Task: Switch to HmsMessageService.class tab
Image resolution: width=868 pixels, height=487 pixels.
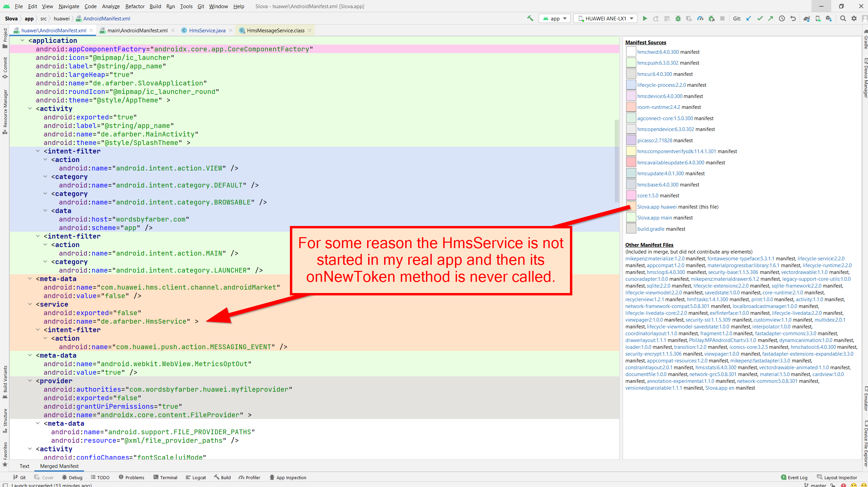Action: click(x=276, y=30)
